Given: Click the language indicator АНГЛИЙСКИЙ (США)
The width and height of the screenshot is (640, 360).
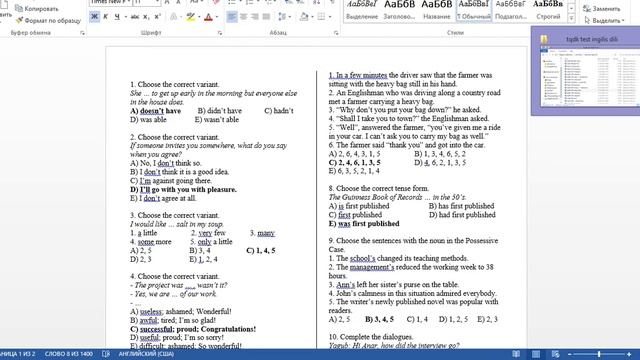Looking at the screenshot, I should tap(146, 354).
